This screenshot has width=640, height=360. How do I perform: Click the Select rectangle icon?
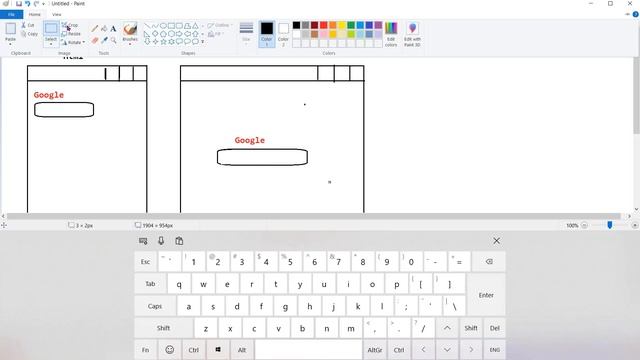tap(51, 28)
